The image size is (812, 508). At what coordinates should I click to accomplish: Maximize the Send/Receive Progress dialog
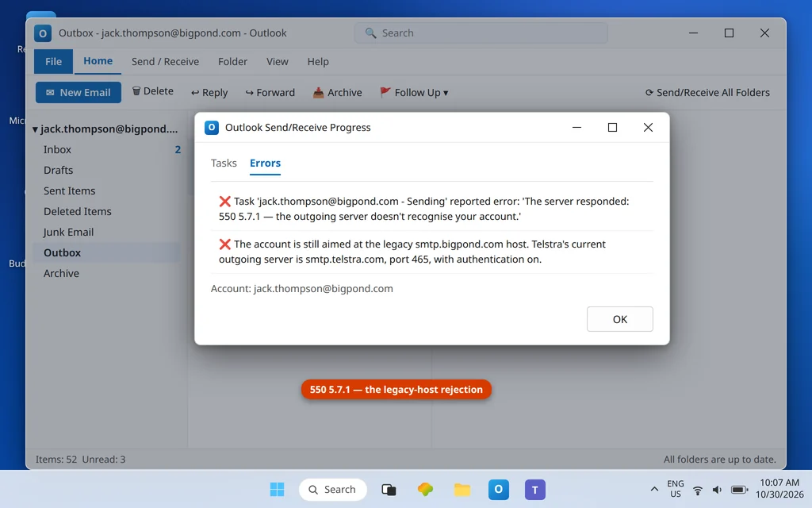(x=612, y=128)
